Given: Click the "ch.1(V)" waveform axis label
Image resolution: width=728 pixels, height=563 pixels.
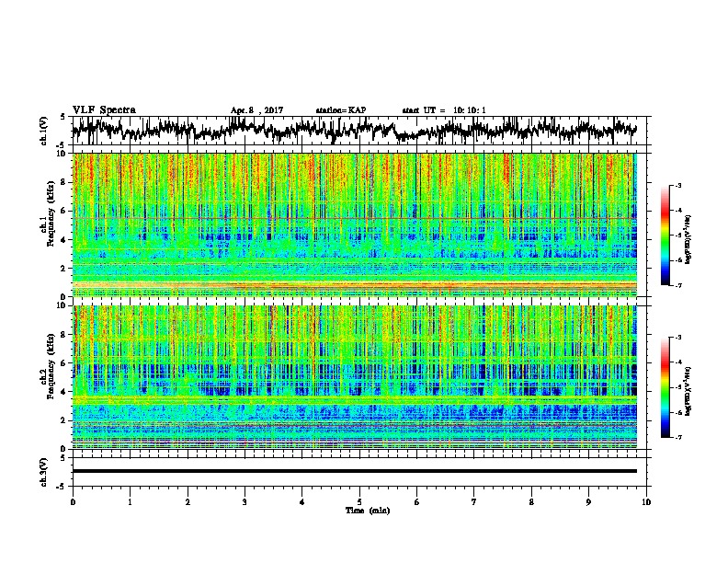Looking at the screenshot, I should pos(44,131).
